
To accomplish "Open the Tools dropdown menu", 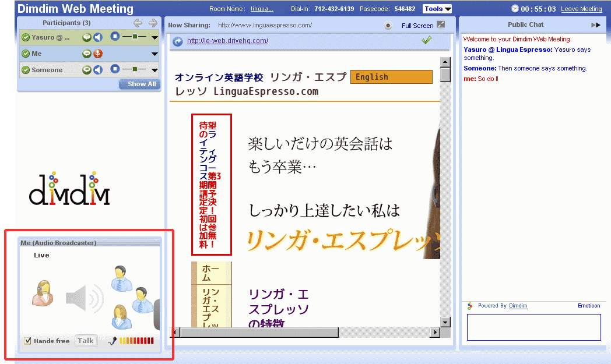I will coord(437,9).
